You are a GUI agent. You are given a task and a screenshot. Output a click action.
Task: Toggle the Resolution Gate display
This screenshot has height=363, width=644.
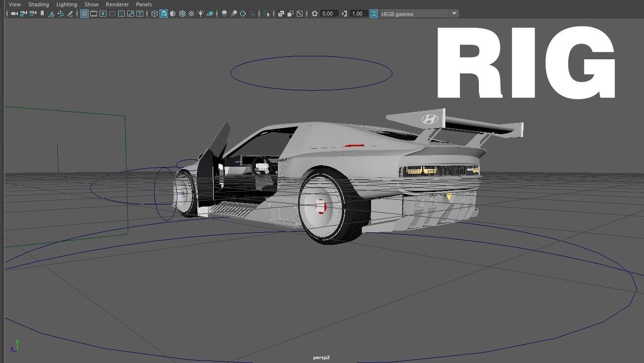click(x=103, y=14)
